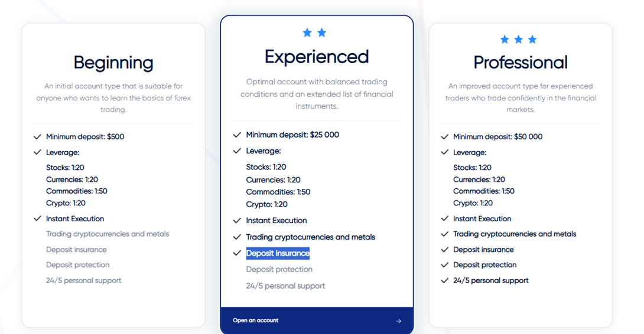Select the Beginning account heading

113,63
